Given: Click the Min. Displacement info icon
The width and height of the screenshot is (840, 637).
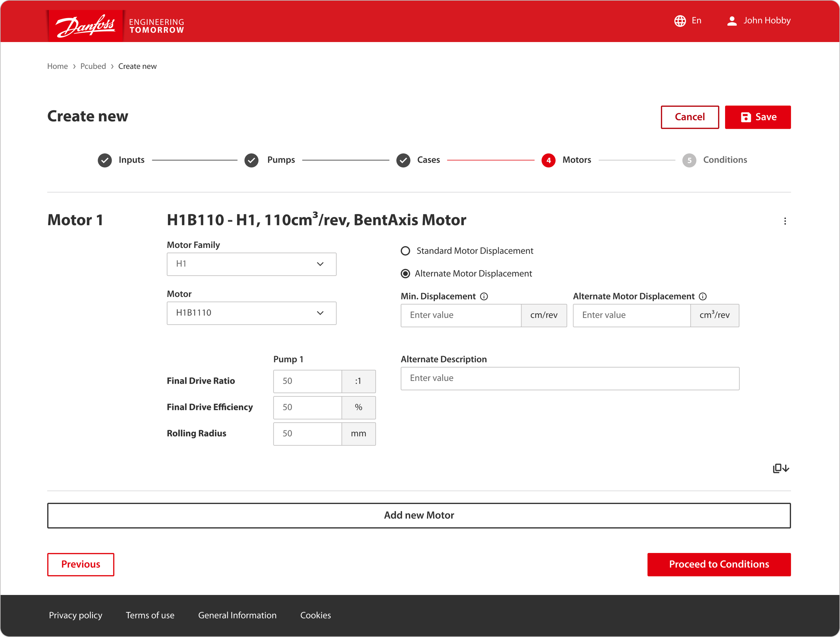Looking at the screenshot, I should pyautogui.click(x=484, y=296).
